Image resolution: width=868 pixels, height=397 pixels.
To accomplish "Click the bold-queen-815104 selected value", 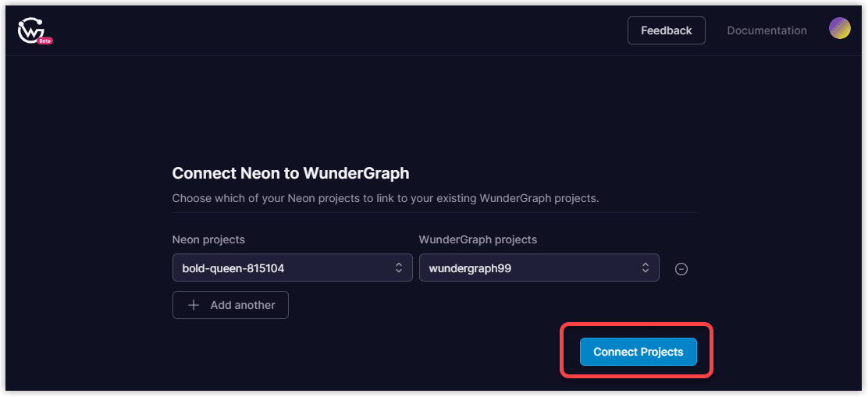I will click(x=233, y=268).
